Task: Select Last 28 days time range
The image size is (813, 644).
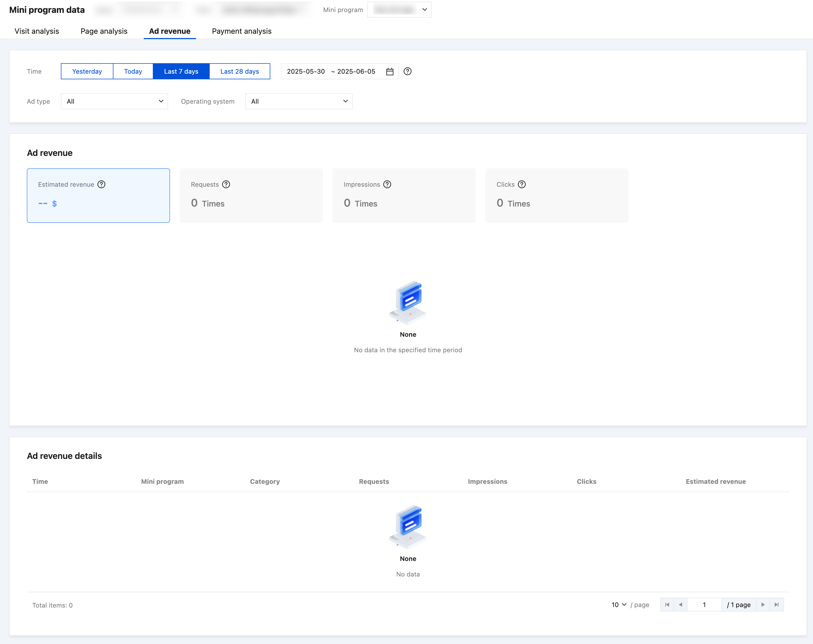Action: (x=239, y=71)
